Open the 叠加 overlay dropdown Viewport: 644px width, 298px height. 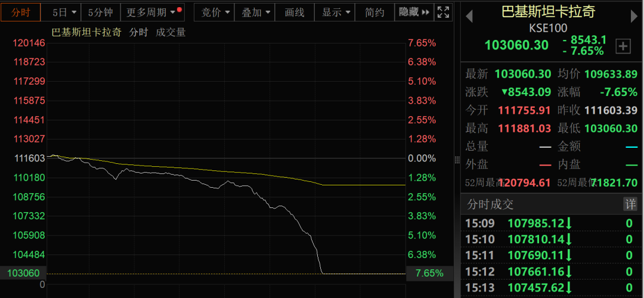(255, 13)
